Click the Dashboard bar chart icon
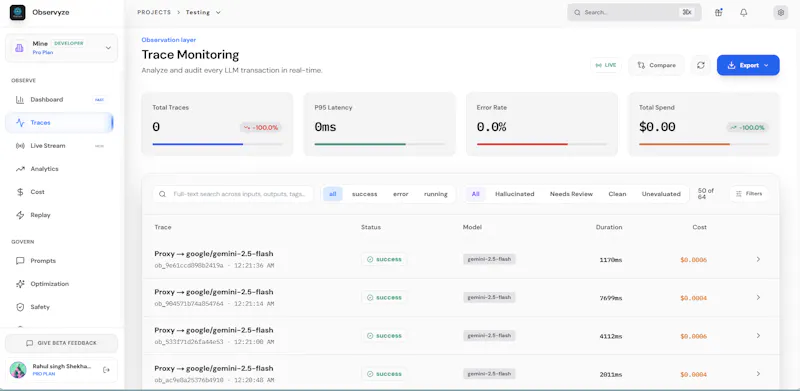 [20, 100]
